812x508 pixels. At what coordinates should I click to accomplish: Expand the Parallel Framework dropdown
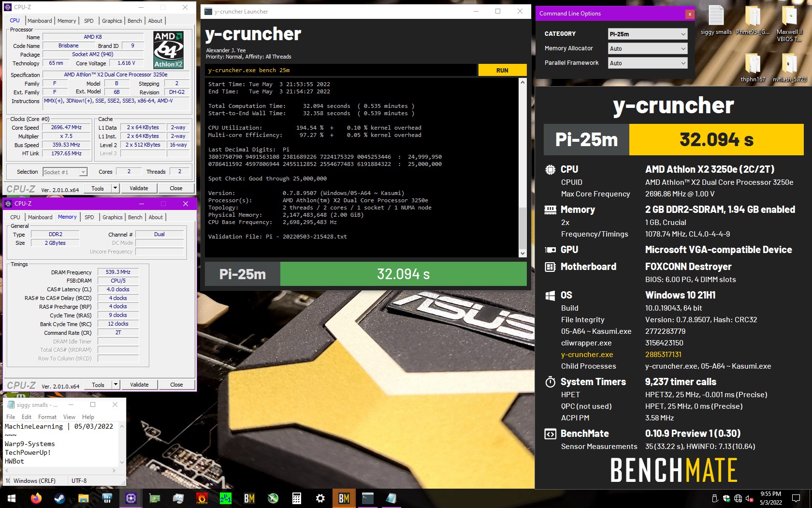(647, 63)
